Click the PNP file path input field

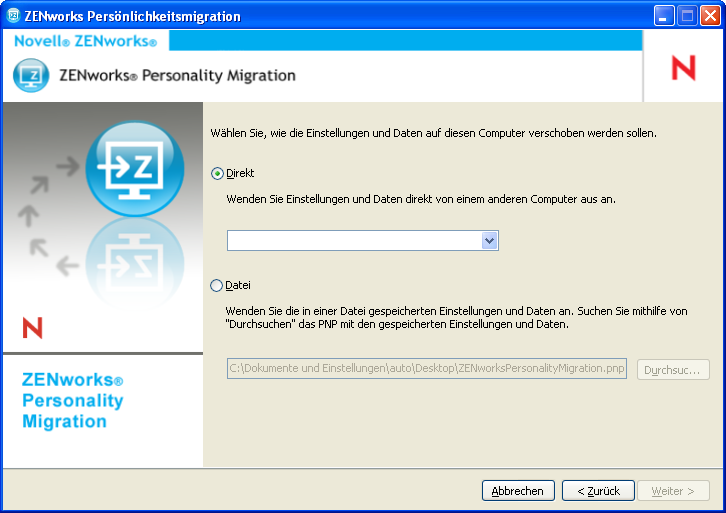(x=427, y=369)
